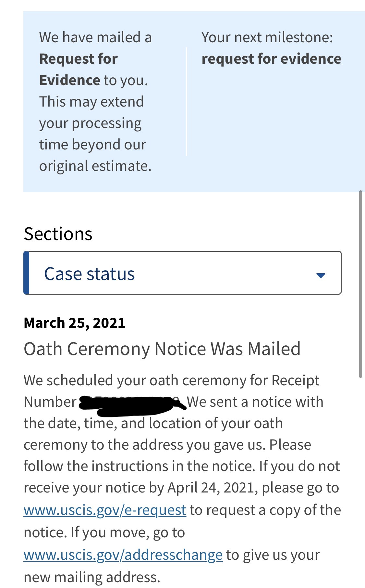Click the bold Request for Evidence text
365x588 pixels.
click(x=78, y=69)
